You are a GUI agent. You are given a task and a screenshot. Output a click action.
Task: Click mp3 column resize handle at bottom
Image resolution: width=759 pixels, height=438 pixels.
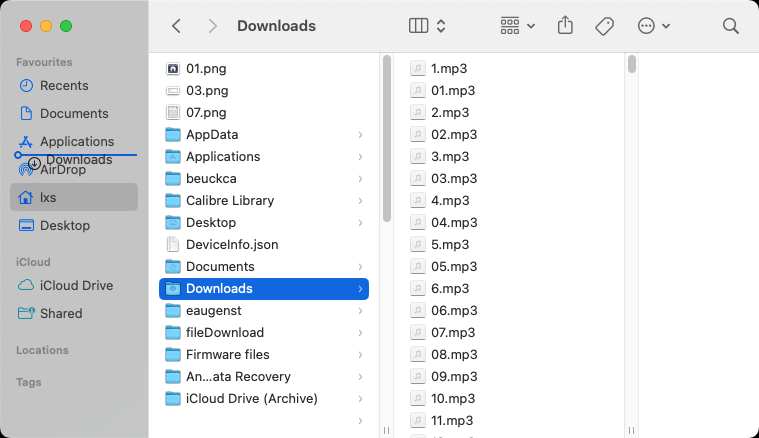pyautogui.click(x=631, y=430)
